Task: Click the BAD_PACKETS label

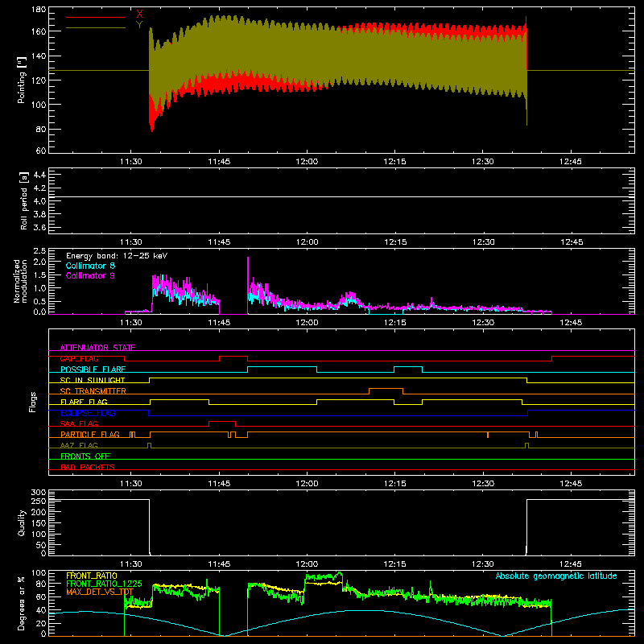Action: [88, 467]
